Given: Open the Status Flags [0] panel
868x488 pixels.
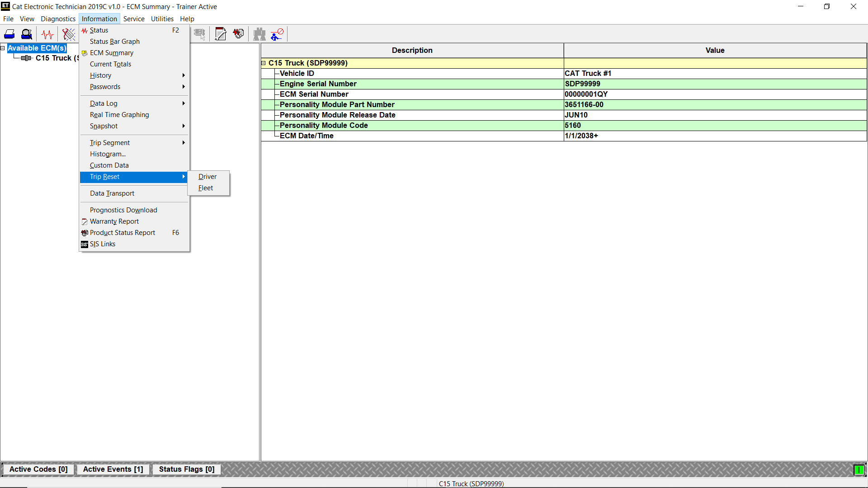Looking at the screenshot, I should pyautogui.click(x=186, y=469).
